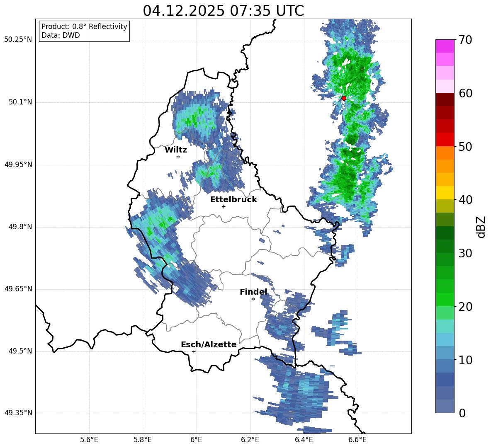
Task: Click the 49.65°N latitude label
Action: (x=18, y=289)
